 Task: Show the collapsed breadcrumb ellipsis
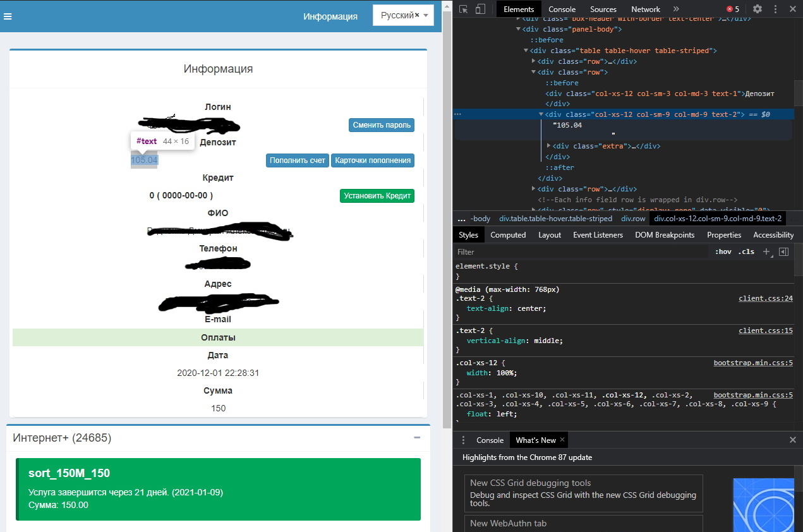click(x=461, y=219)
